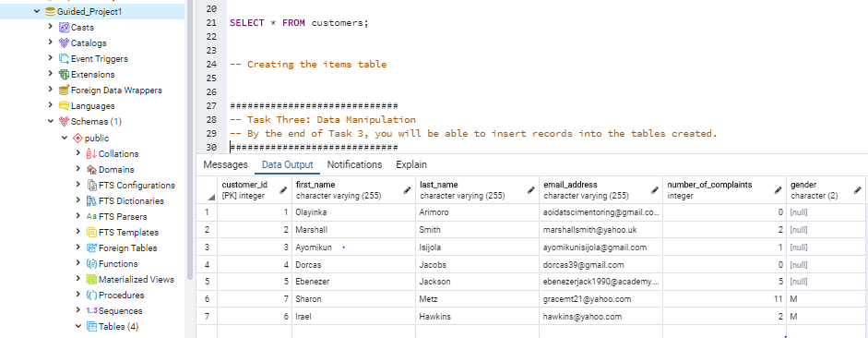Click edit pencil on number_of_complaints column
Viewport: 868px width, 338px height.
click(779, 190)
